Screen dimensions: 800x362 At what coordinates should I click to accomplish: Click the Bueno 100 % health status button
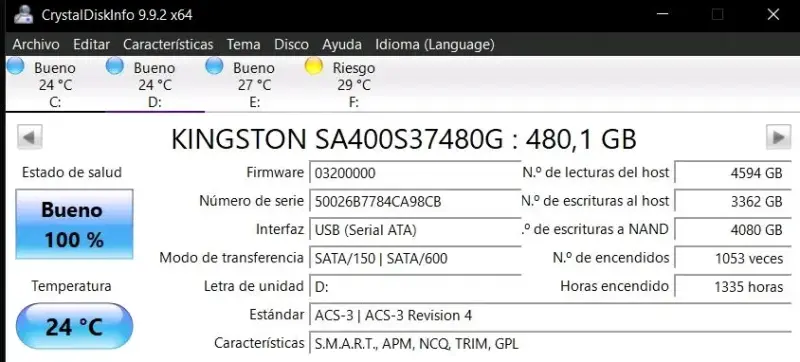[74, 224]
